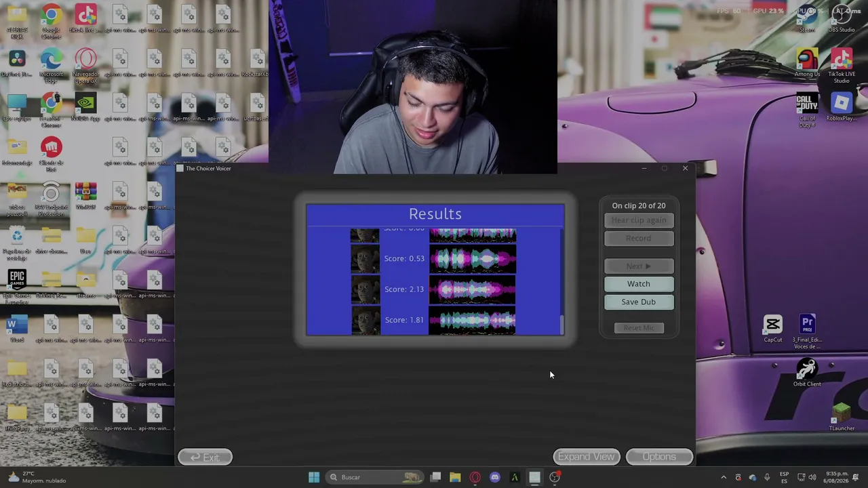The image size is (868, 488).
Task: Open File Explorer from the taskbar
Action: tap(455, 477)
